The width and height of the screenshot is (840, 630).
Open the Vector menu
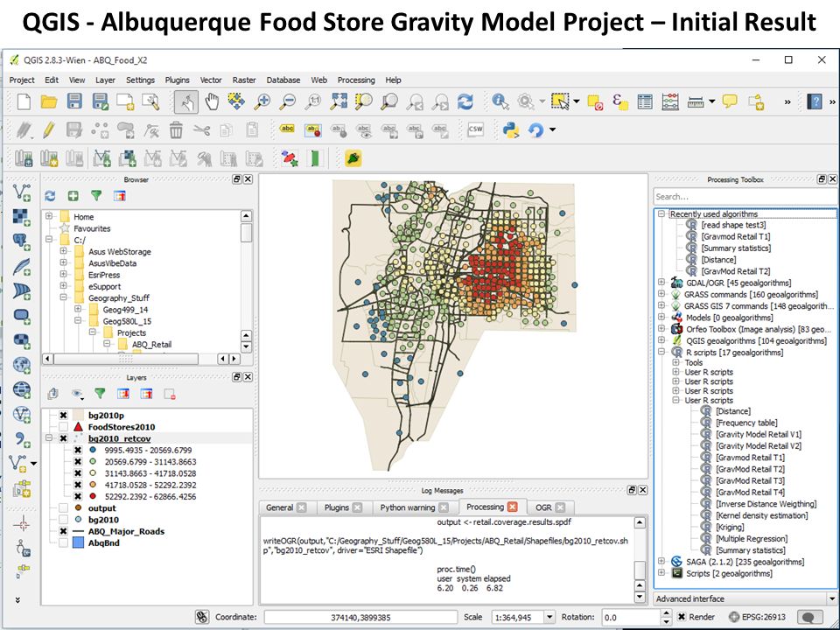[211, 80]
